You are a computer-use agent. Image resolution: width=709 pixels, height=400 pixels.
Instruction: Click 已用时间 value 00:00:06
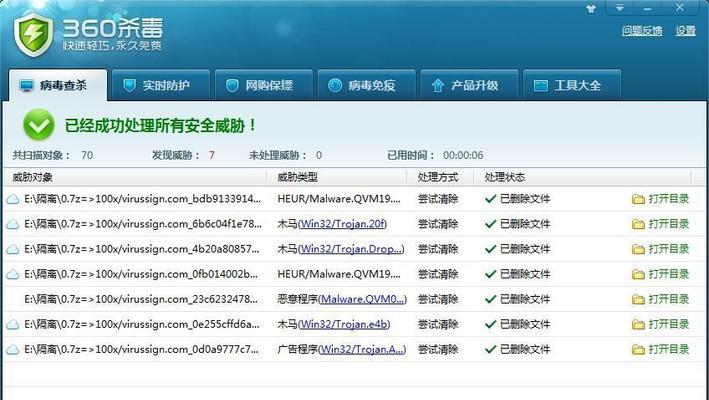click(x=463, y=155)
